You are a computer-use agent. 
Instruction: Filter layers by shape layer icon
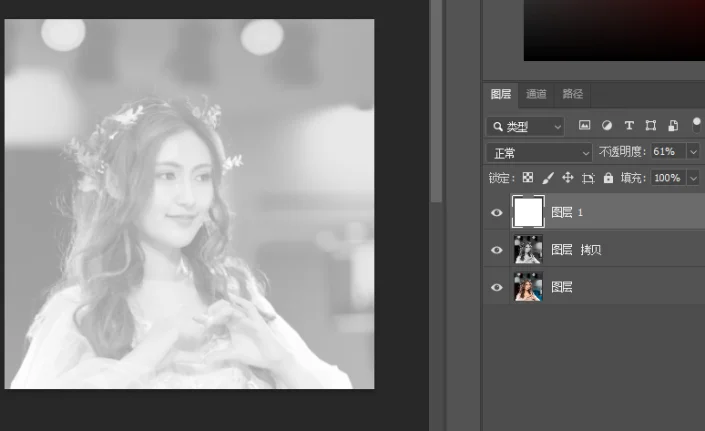651,125
